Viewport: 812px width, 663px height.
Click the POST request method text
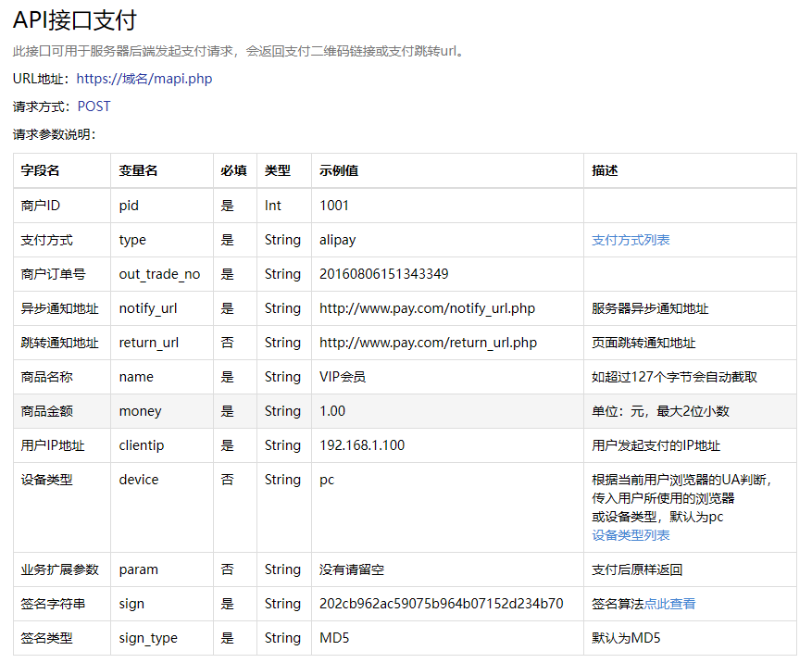pos(94,106)
